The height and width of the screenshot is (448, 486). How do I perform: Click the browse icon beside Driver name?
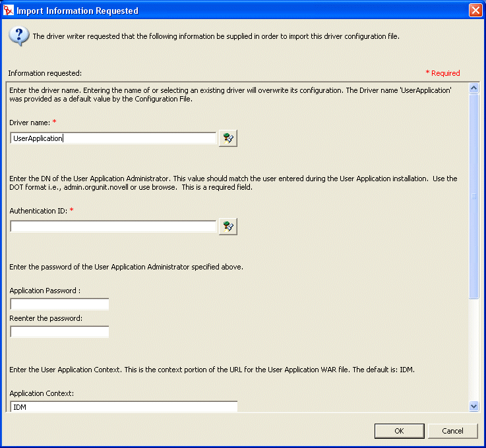point(228,138)
